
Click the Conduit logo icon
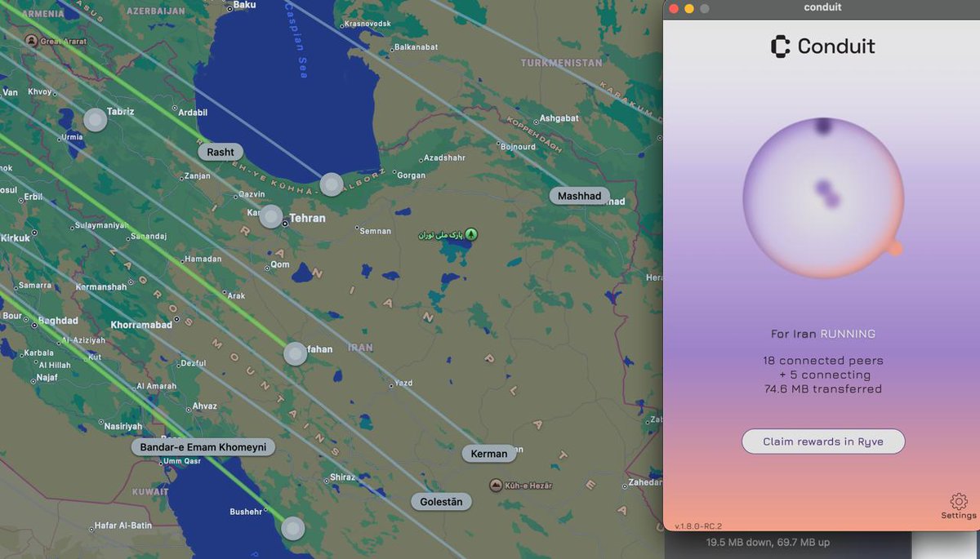point(781,47)
